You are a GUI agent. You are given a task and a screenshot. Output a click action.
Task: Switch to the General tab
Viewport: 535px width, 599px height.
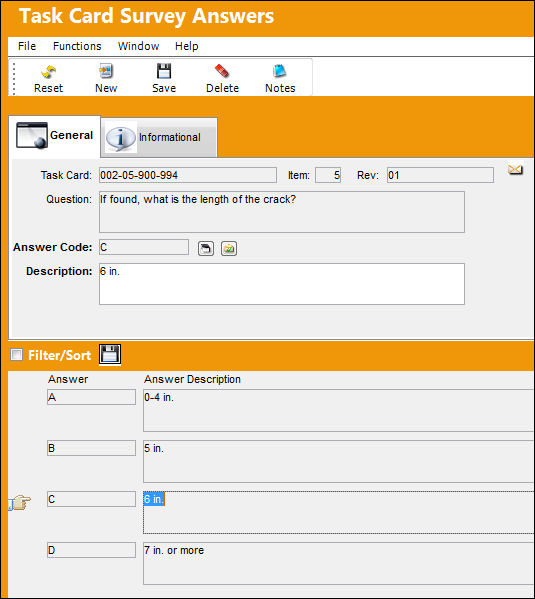coord(55,136)
